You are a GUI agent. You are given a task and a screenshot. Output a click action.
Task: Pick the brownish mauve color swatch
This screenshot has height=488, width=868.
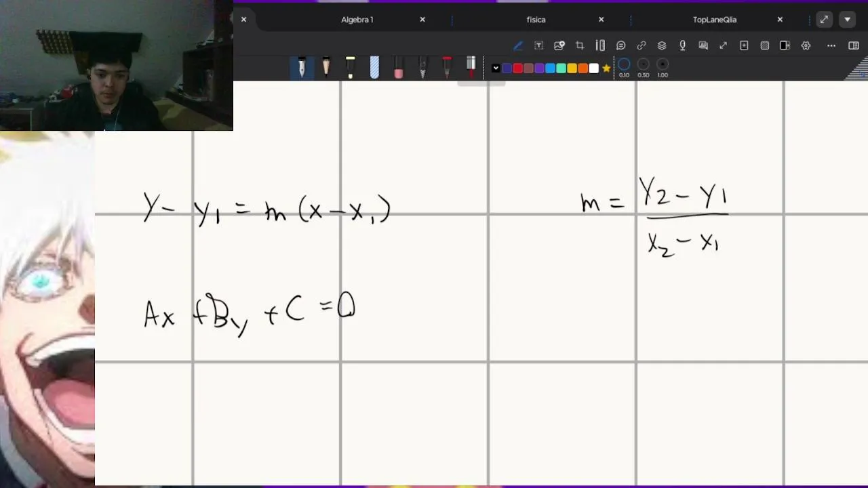tap(528, 68)
